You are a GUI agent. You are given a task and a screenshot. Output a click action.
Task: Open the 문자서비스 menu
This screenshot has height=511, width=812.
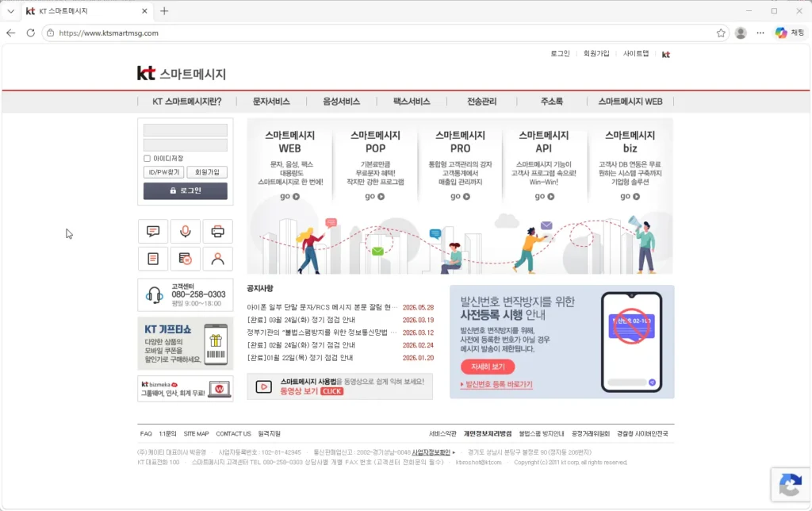tap(271, 102)
